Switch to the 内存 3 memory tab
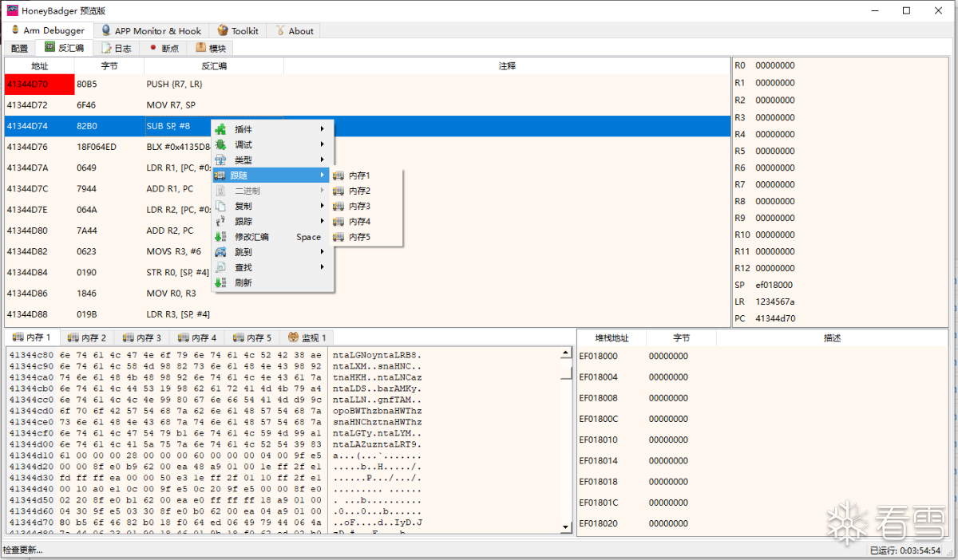This screenshot has width=958, height=560. [x=142, y=338]
